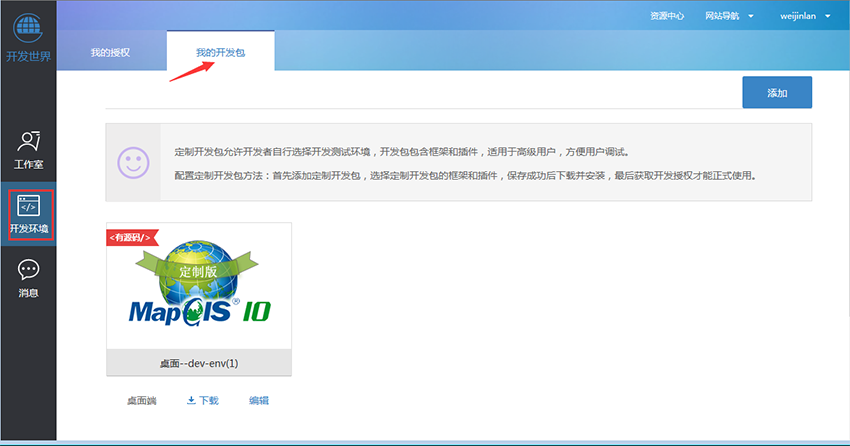The height and width of the screenshot is (446, 850).
Task: Select the 我的开发包 tab
Action: (x=220, y=52)
